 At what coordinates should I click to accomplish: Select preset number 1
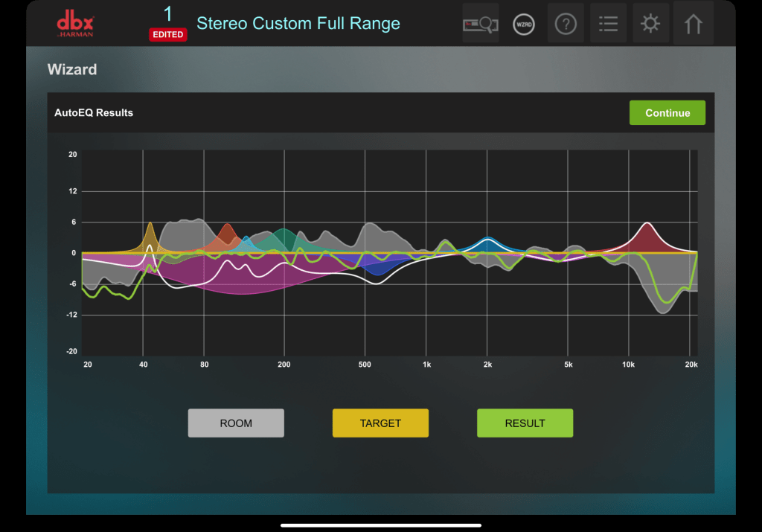point(167,13)
